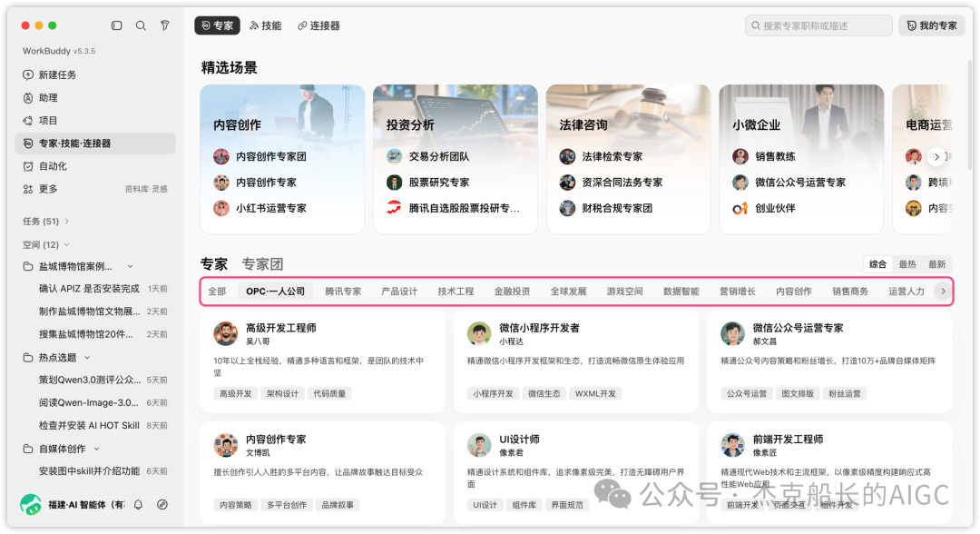Show more 精选场景 cards with right arrow
980x534 pixels.
[936, 156]
